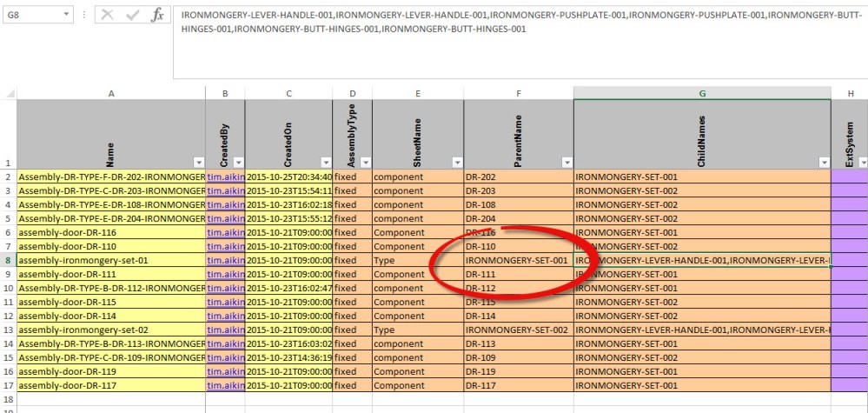Open the filter dropdown for Name column
The height and width of the screenshot is (413, 868).
(196, 163)
